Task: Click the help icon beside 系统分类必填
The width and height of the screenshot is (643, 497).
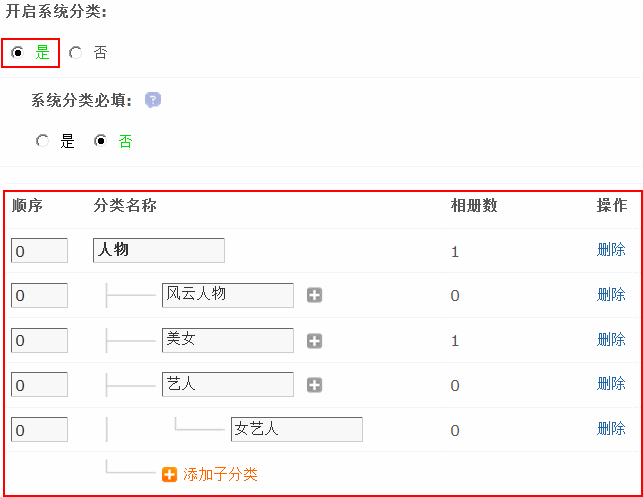Action: [153, 100]
